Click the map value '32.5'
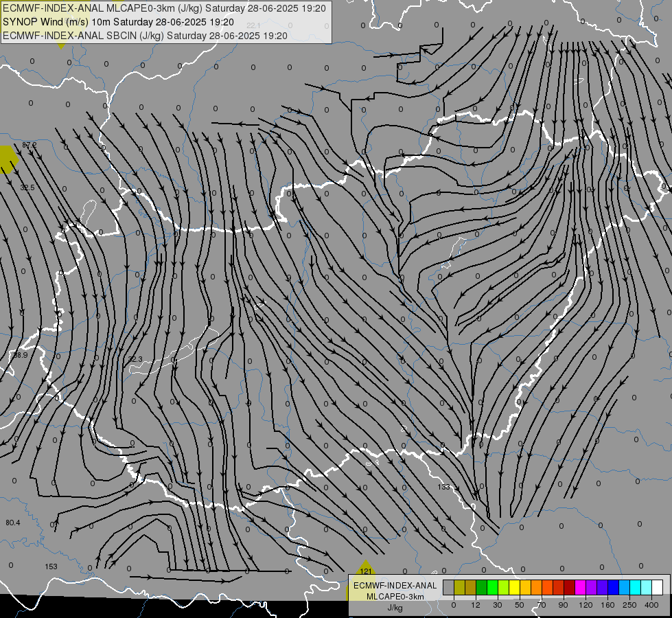 click(x=27, y=187)
